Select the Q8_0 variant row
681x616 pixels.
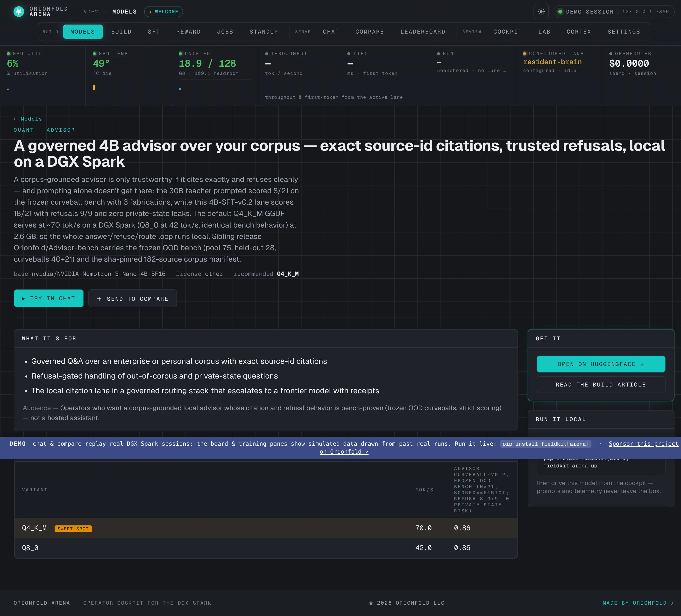coord(265,548)
